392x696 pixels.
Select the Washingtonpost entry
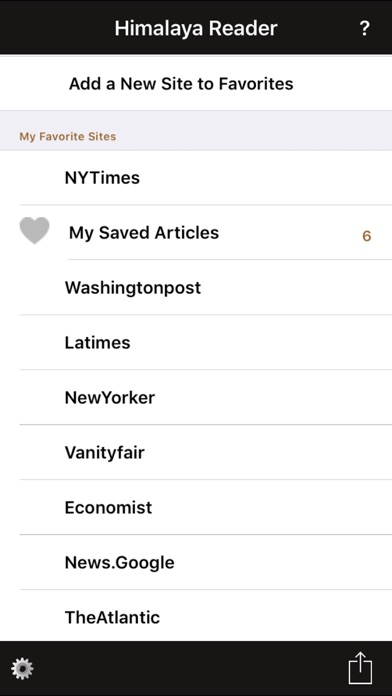pyautogui.click(x=196, y=288)
